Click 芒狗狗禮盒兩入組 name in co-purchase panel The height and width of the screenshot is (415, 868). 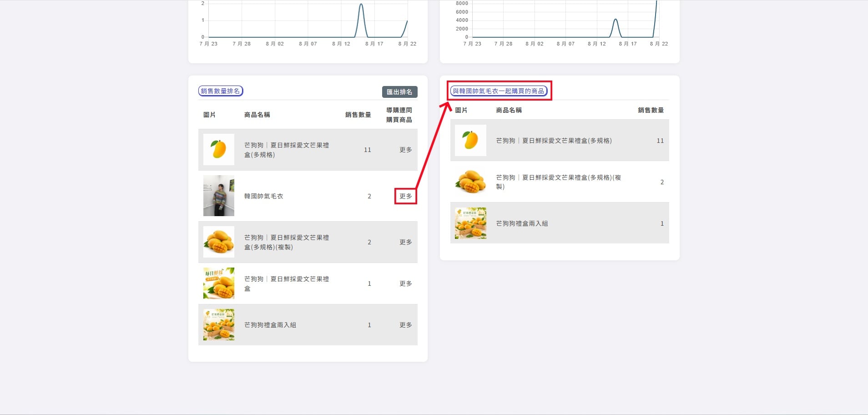click(x=522, y=223)
